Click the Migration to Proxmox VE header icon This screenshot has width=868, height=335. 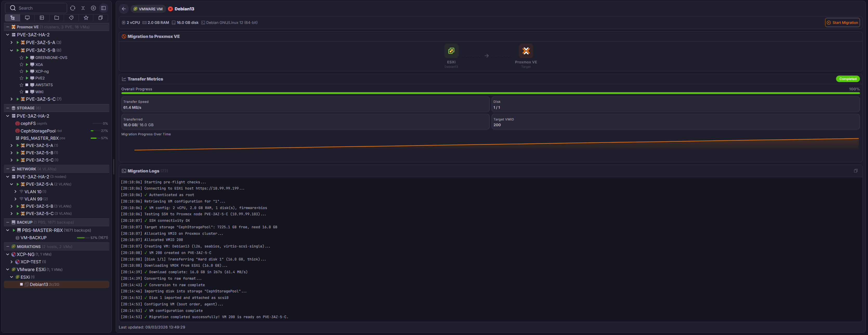click(x=124, y=36)
